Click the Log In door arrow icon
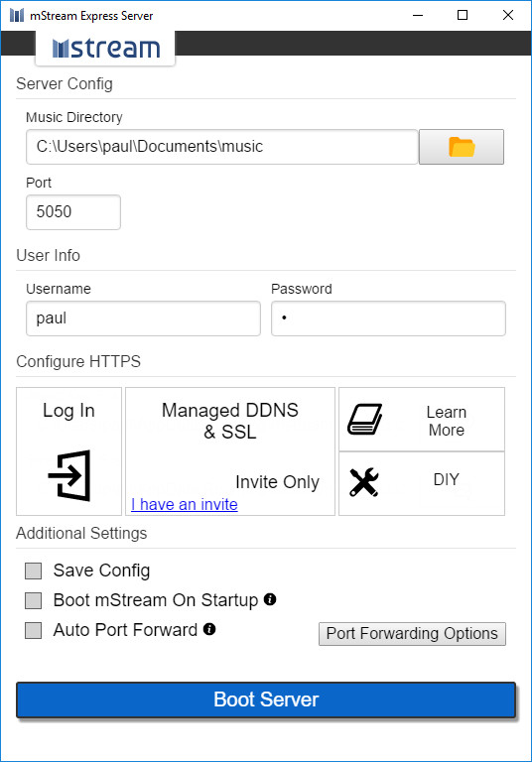Screen dimensions: 532x762 (x=69, y=475)
